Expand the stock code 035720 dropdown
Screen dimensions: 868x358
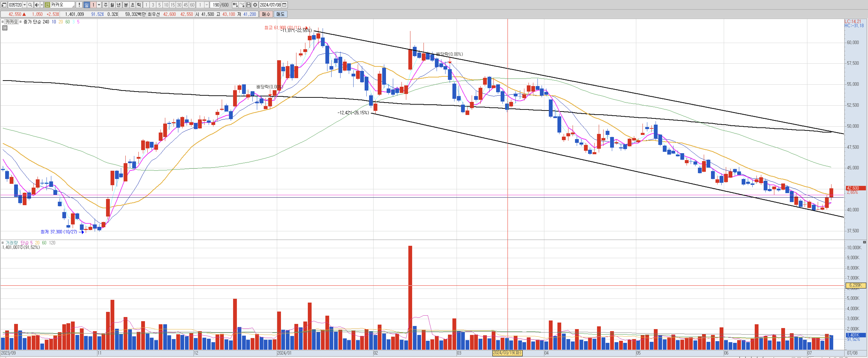click(25, 5)
